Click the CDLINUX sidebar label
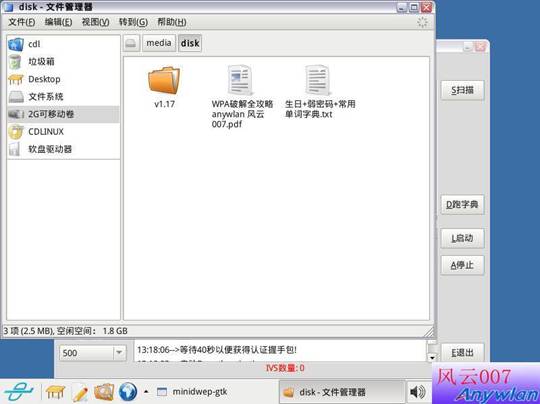This screenshot has height=404, width=540. [46, 132]
